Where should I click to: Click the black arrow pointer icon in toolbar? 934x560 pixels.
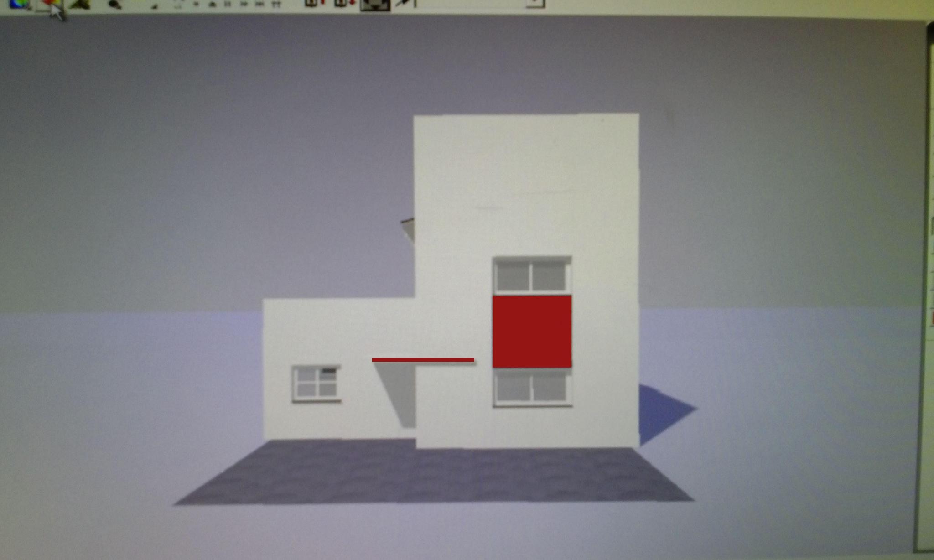click(x=402, y=4)
